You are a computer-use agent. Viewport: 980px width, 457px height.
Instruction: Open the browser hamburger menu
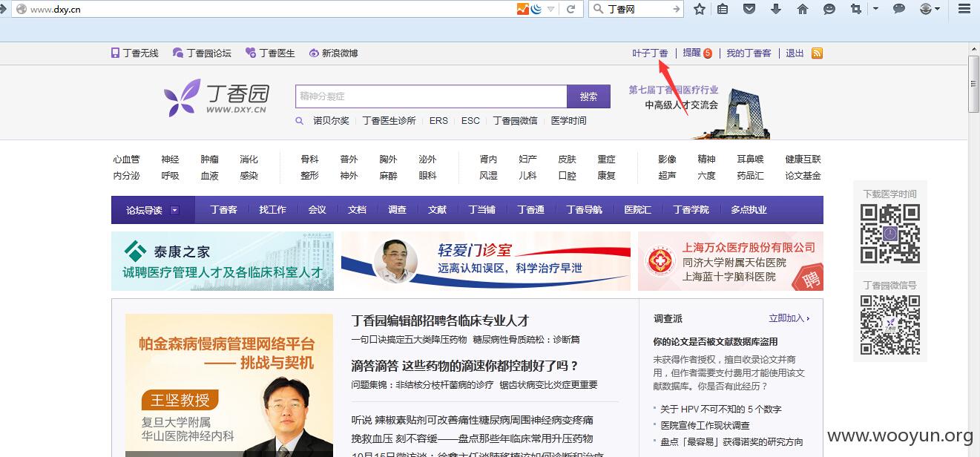coord(964,9)
